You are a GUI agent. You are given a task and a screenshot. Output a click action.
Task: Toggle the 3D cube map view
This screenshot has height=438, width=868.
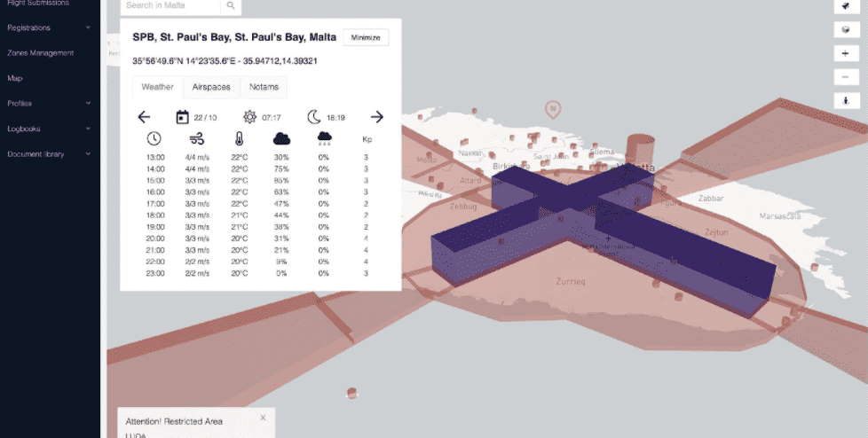(x=847, y=29)
